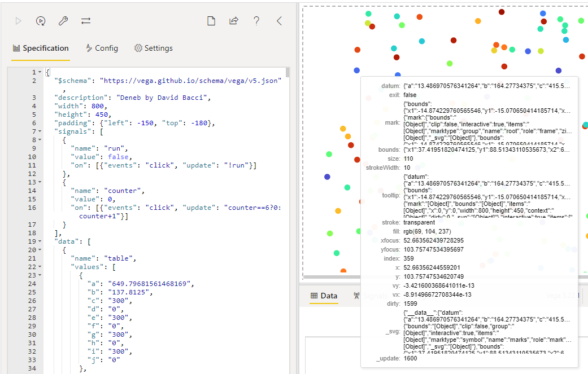Click the tooltip index value 359
The width and height of the screenshot is (588, 374).
(x=408, y=258)
